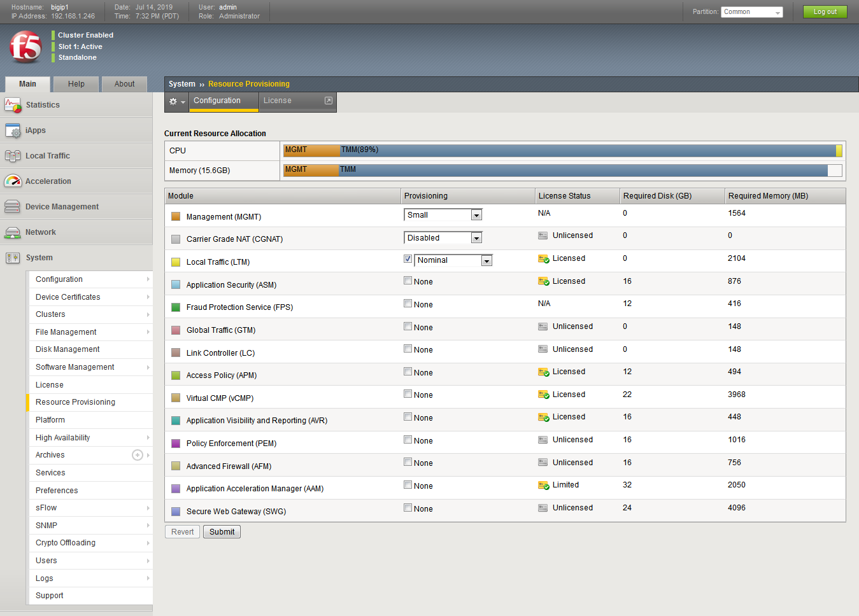Click the ASM Licensed status icon

coord(543,281)
